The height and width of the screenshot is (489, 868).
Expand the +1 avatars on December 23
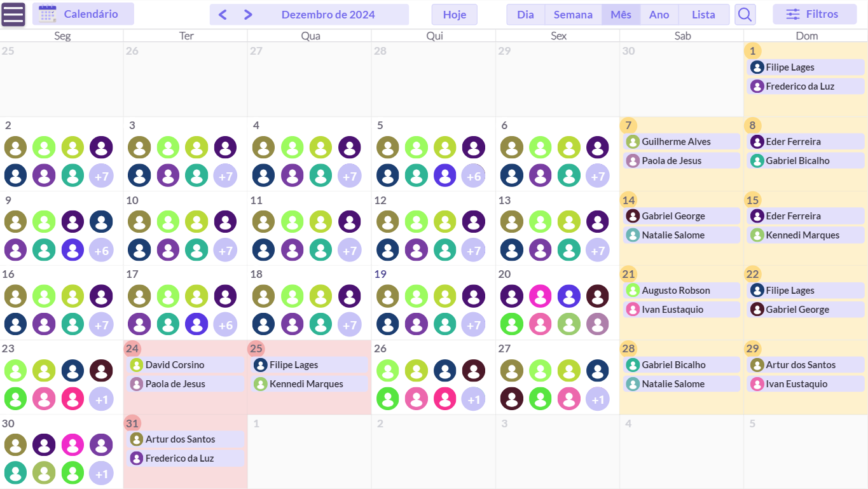point(102,399)
